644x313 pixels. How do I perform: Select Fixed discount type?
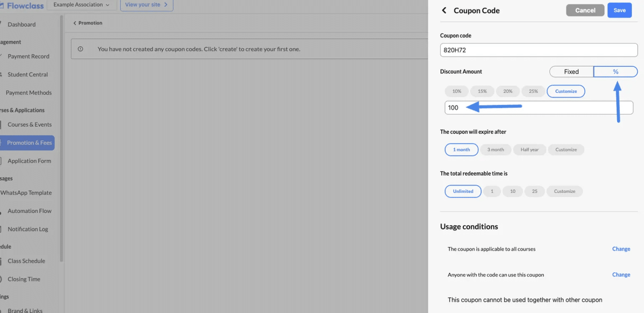(571, 72)
